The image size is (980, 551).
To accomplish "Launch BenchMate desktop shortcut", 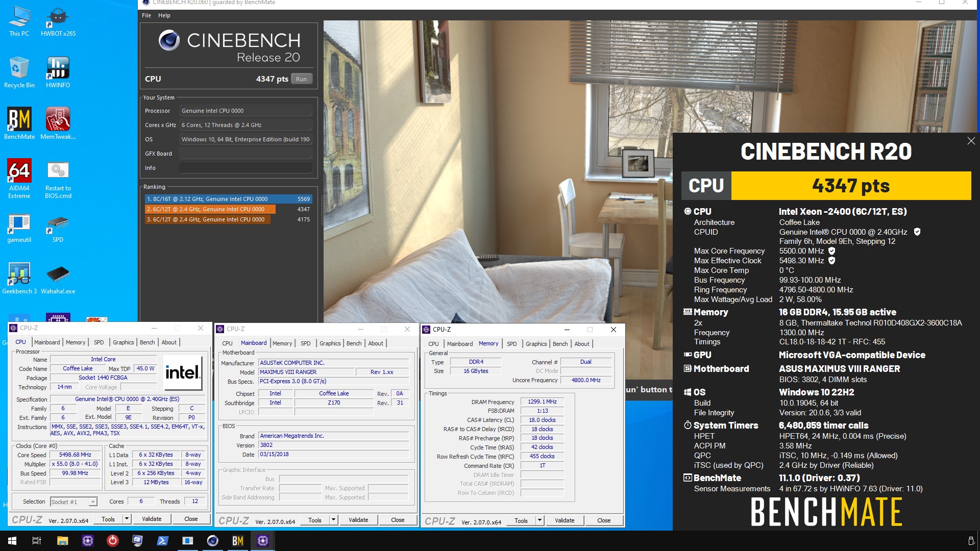I will [19, 123].
